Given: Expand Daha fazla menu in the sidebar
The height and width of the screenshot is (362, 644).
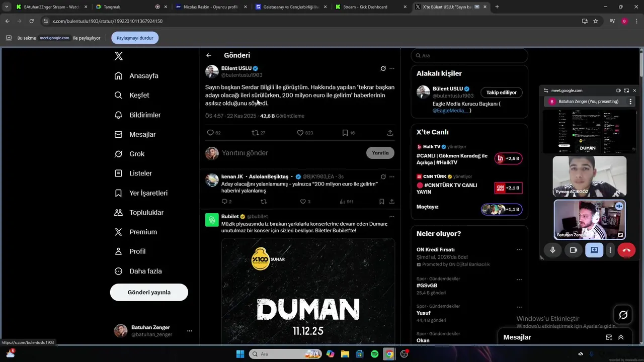Looking at the screenshot, I should (138, 271).
